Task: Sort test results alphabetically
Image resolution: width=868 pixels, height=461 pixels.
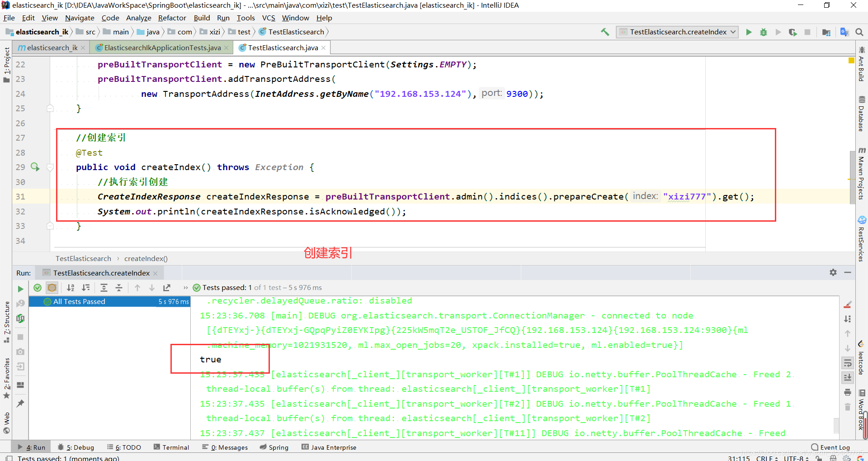Action: 71,288
